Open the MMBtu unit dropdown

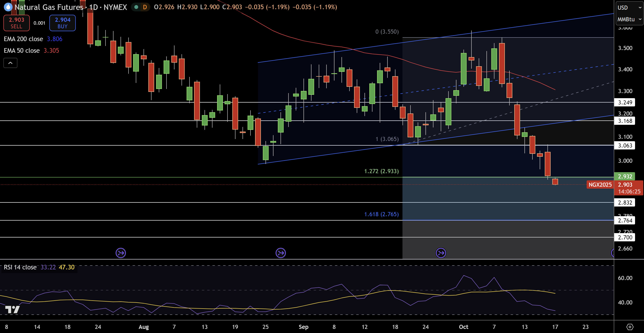pyautogui.click(x=629, y=19)
